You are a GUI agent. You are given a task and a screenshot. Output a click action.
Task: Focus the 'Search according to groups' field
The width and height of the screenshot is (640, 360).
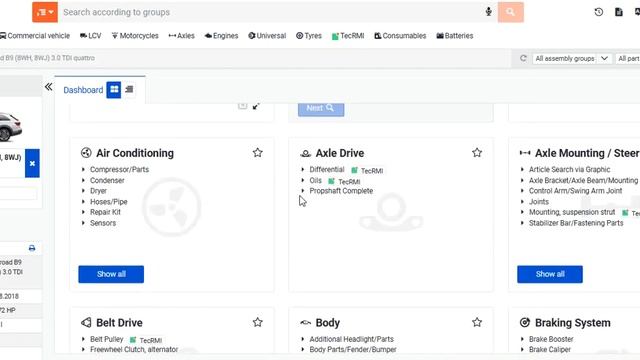(269, 12)
